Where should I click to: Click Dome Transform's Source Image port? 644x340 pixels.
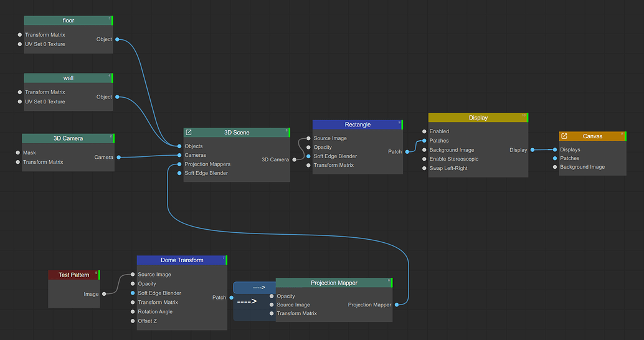pyautogui.click(x=133, y=274)
